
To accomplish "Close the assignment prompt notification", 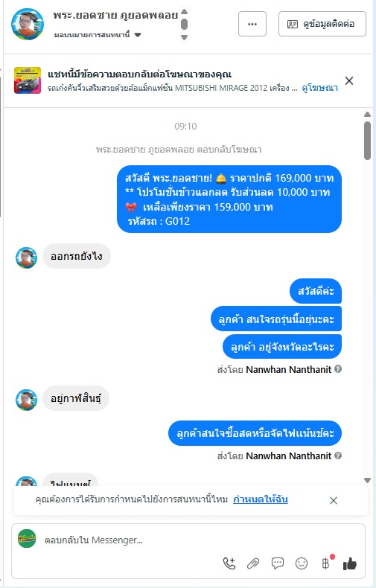I will tap(334, 501).
